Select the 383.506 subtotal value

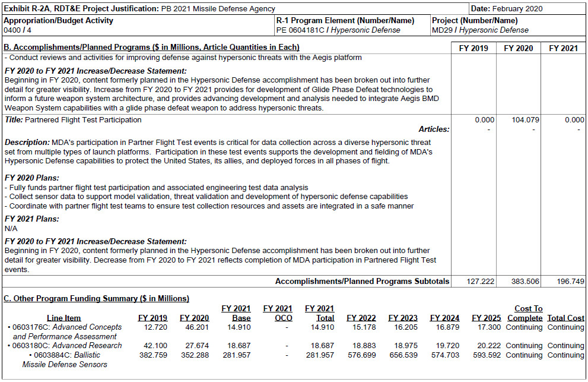click(525, 282)
